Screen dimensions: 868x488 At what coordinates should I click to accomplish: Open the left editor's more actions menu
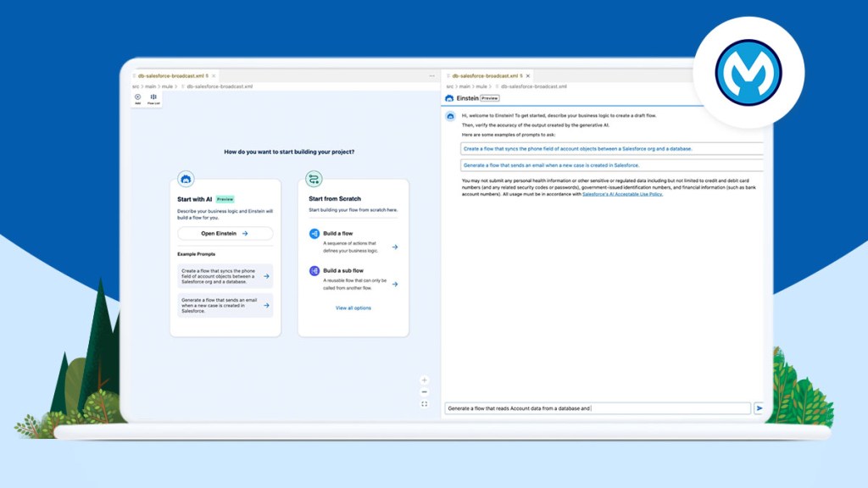coord(431,76)
